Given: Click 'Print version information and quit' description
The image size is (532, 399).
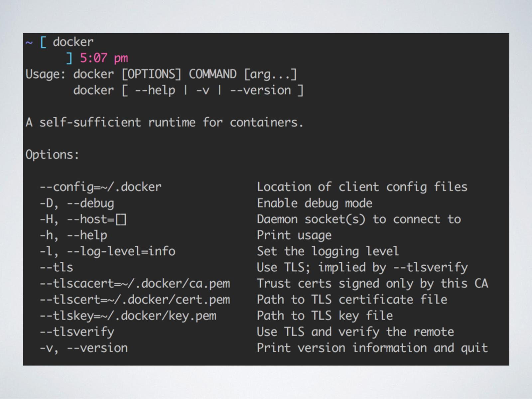Looking at the screenshot, I should point(372,348).
